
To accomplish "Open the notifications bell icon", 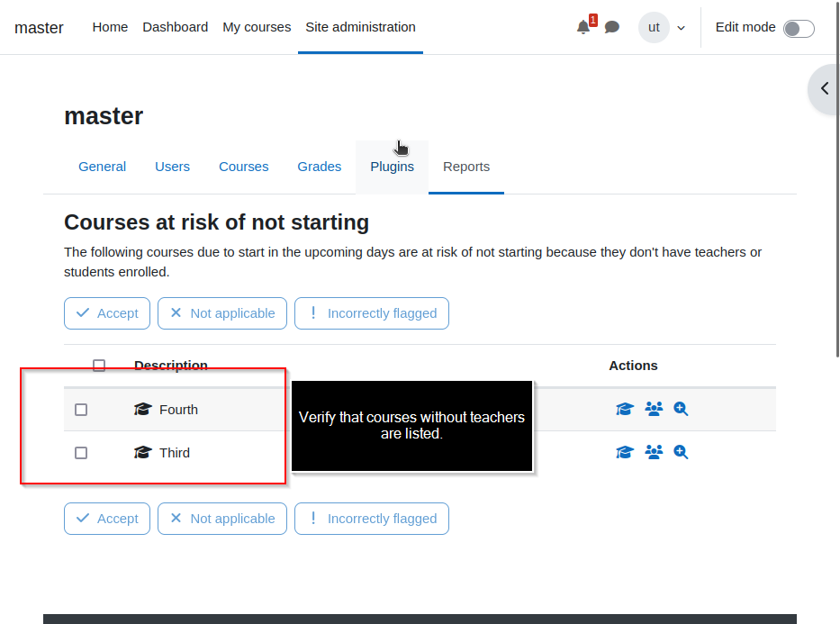I will [583, 27].
